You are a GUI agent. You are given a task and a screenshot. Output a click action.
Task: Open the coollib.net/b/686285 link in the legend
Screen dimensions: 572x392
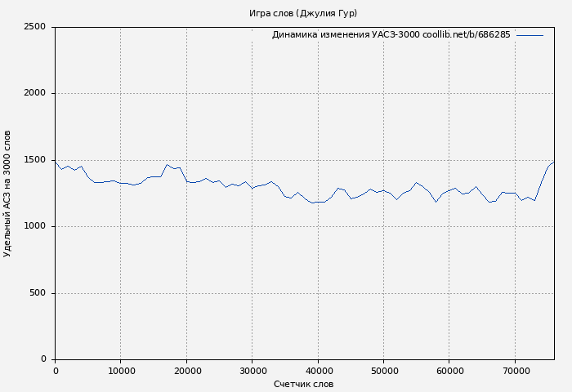click(467, 35)
